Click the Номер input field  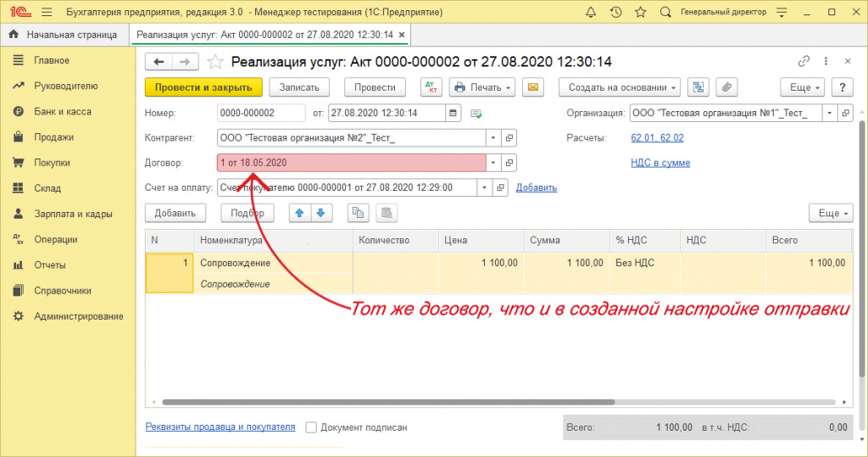[261, 113]
